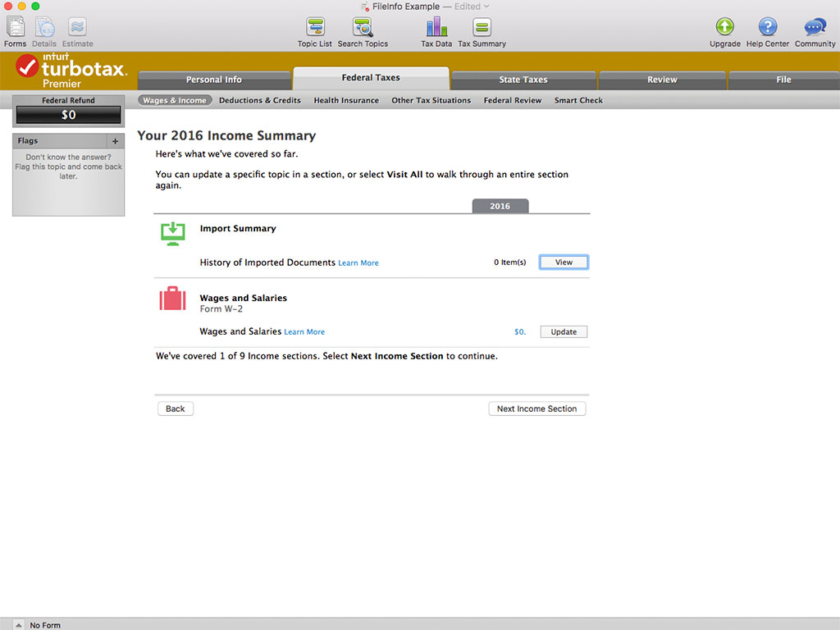Image resolution: width=840 pixels, height=630 pixels.
Task: Add a flag with plus button
Action: pos(115,141)
